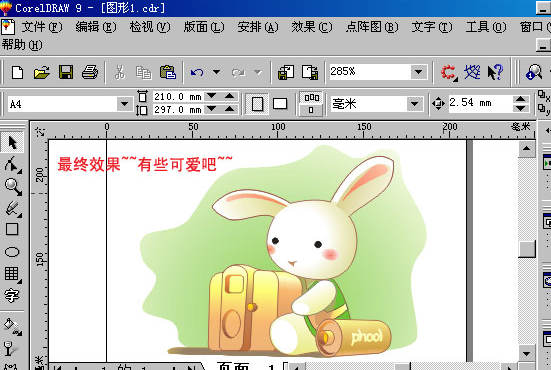Click vertical scrollbar down arrow
The height and width of the screenshot is (370, 551).
click(526, 353)
